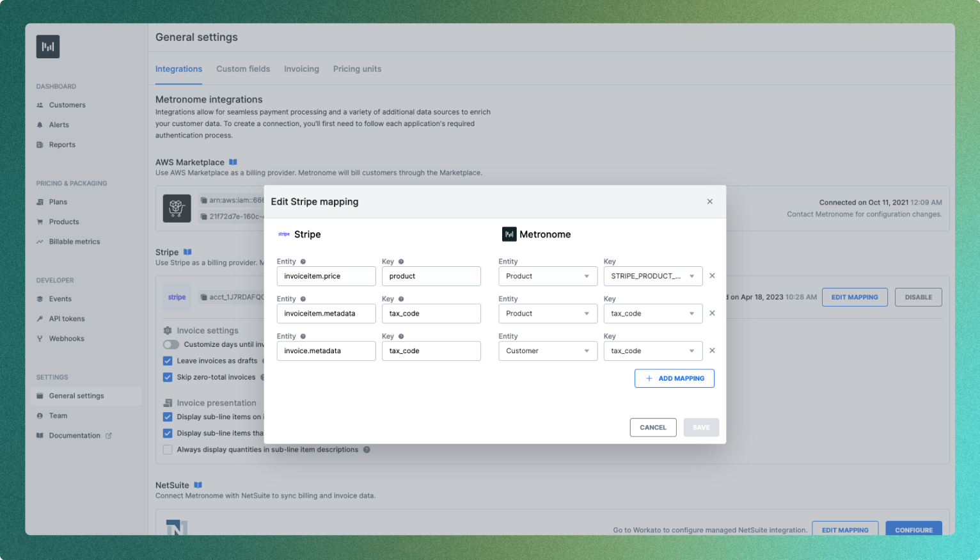
Task: Open Alerts in sidebar
Action: click(59, 125)
